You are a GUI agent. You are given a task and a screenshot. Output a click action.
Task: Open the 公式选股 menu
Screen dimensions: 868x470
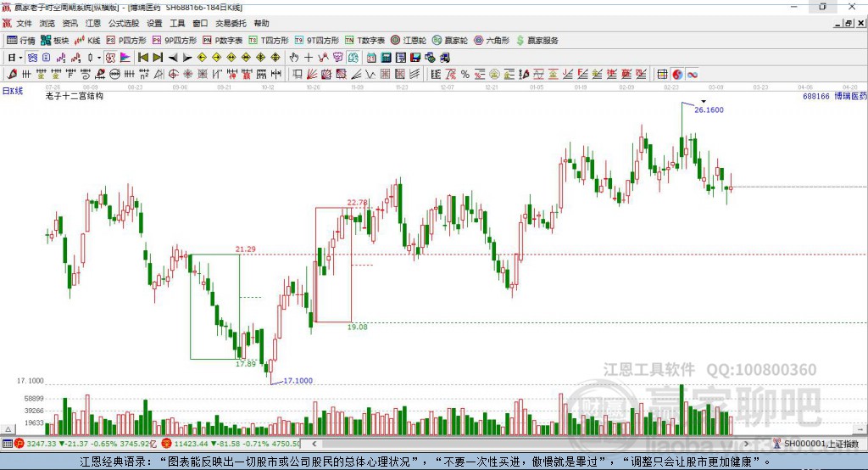point(124,23)
